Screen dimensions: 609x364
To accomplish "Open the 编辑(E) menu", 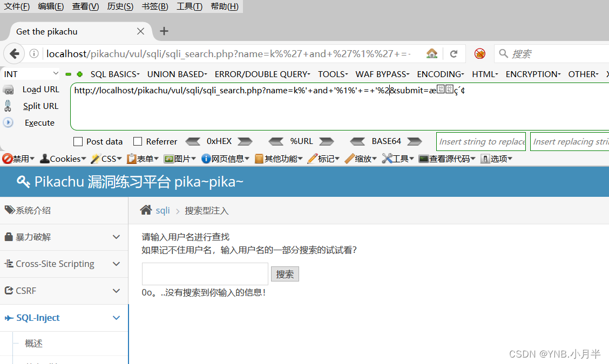I will 51,6.
